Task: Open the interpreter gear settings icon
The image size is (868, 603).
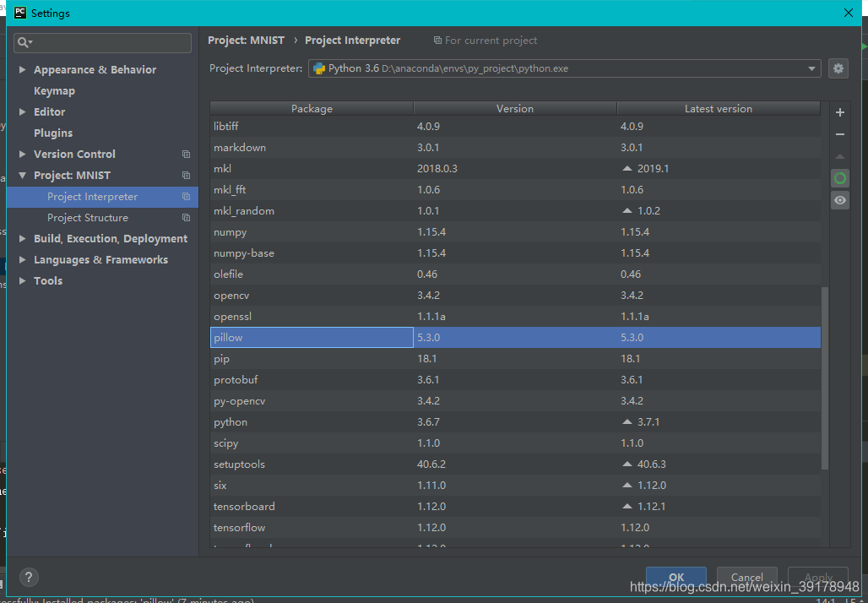Action: click(x=838, y=68)
